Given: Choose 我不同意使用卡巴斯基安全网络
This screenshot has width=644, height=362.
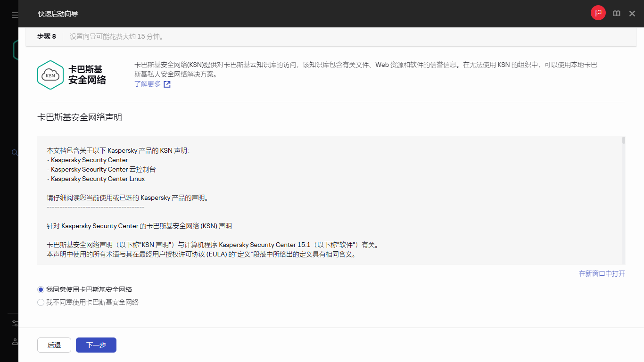Looking at the screenshot, I should [x=41, y=302].
